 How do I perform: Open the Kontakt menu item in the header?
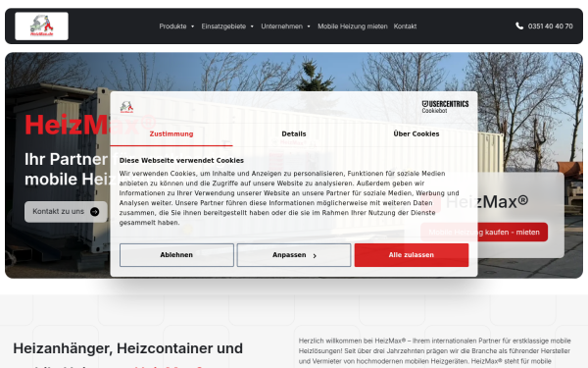[405, 26]
